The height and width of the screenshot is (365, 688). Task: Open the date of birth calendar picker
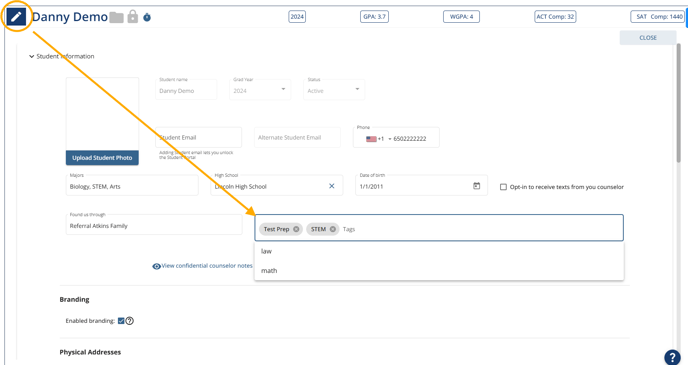(x=477, y=186)
